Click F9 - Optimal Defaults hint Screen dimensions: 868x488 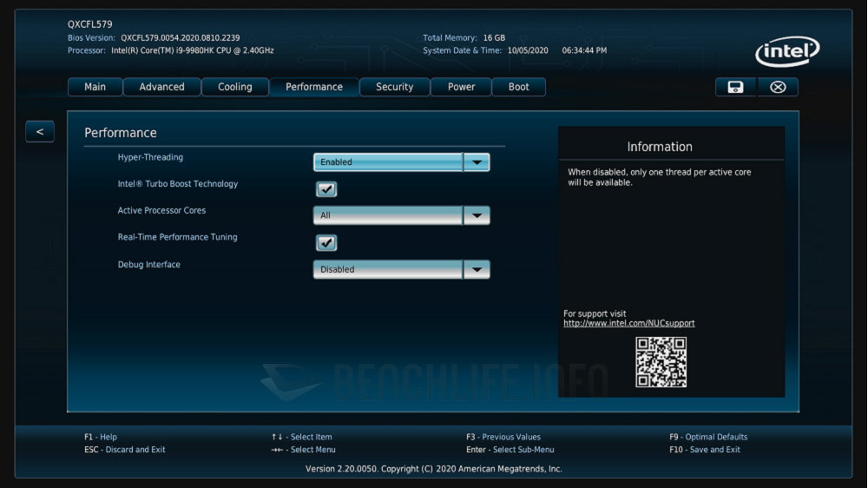click(x=708, y=437)
